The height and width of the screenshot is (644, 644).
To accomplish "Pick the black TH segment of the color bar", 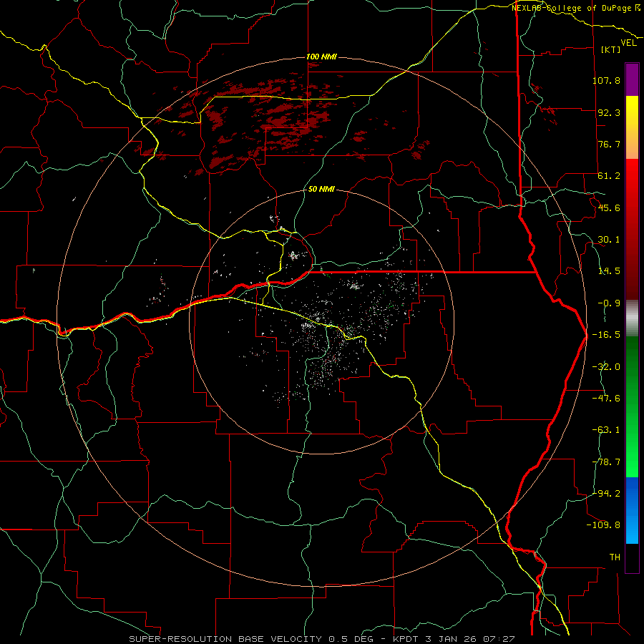I will click(632, 558).
